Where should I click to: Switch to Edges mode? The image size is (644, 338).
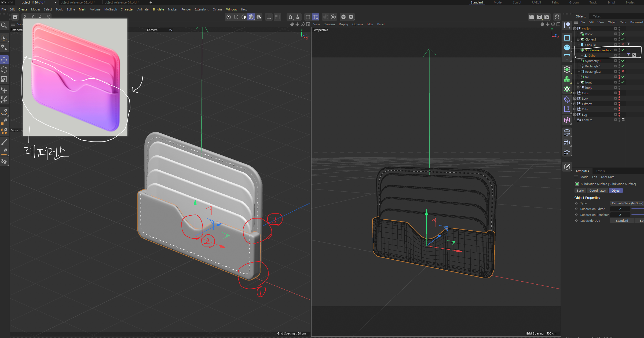[236, 17]
